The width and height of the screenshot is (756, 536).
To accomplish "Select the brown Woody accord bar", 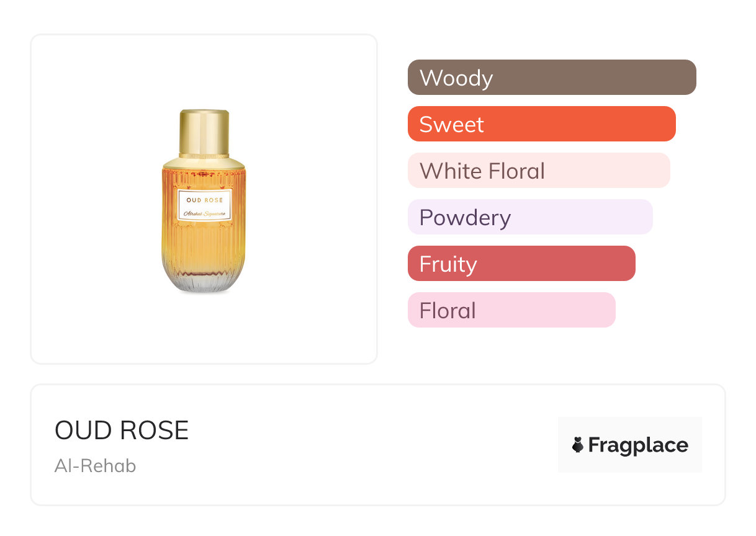I will point(551,78).
